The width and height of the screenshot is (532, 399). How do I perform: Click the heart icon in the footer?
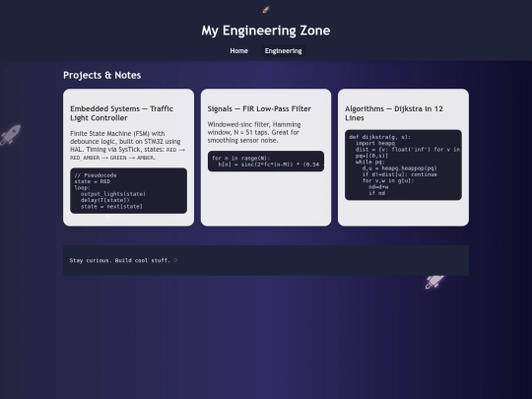(175, 260)
